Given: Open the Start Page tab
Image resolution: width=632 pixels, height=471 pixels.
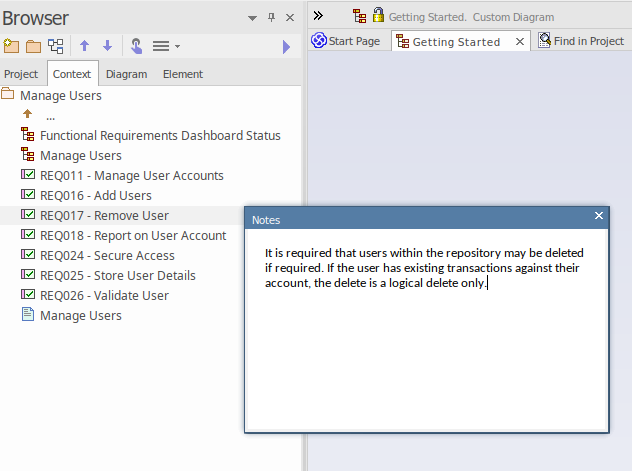Looking at the screenshot, I should pos(346,41).
